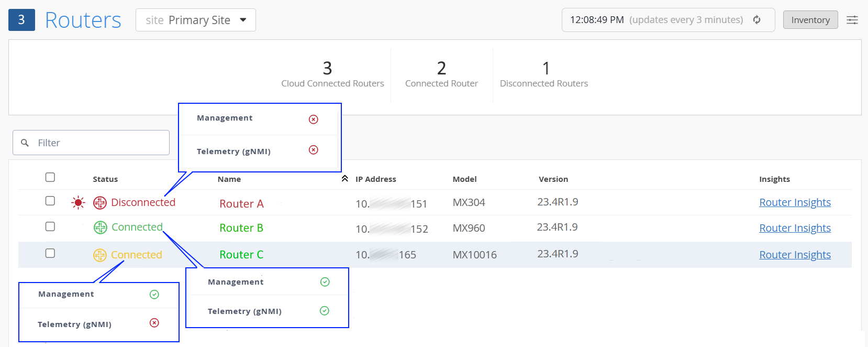Click Router A IP address ending 151
The width and height of the screenshot is (868, 347).
coord(391,204)
